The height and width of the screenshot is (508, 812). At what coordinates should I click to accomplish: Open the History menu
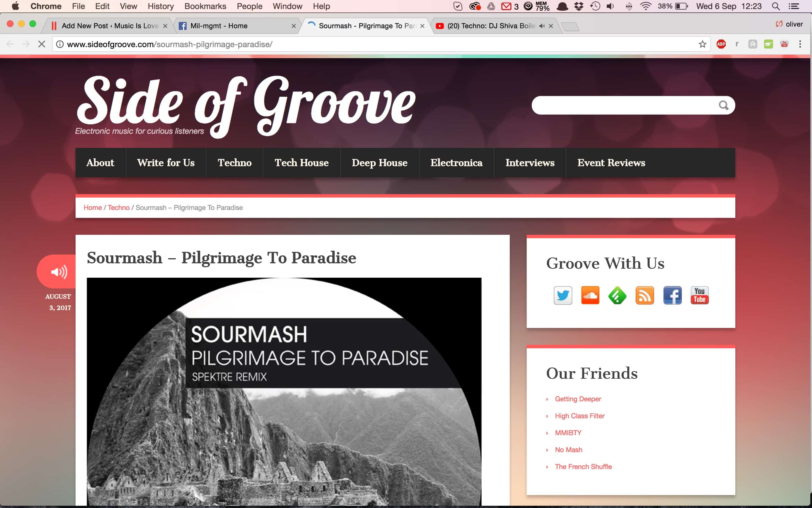161,6
